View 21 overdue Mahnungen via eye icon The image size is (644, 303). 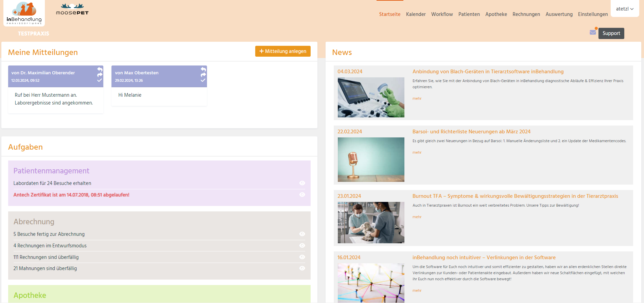[x=302, y=268]
